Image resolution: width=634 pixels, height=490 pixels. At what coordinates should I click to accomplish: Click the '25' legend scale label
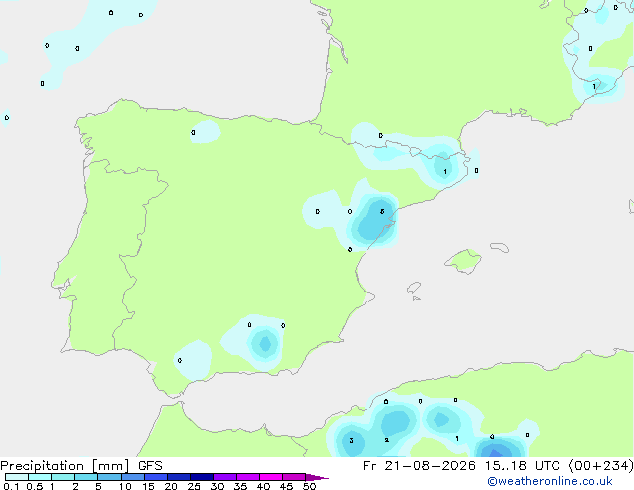click(194, 486)
